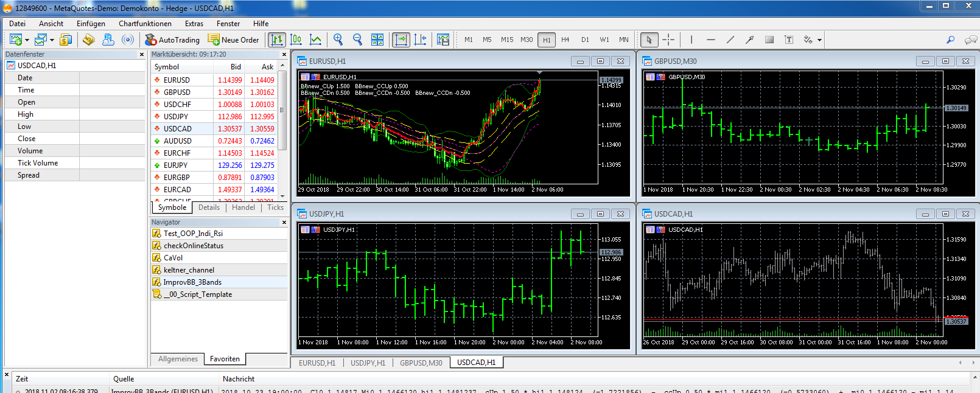Viewport: 980px width, 393px height.
Task: Switch to M15 timeframe
Action: [x=507, y=40]
